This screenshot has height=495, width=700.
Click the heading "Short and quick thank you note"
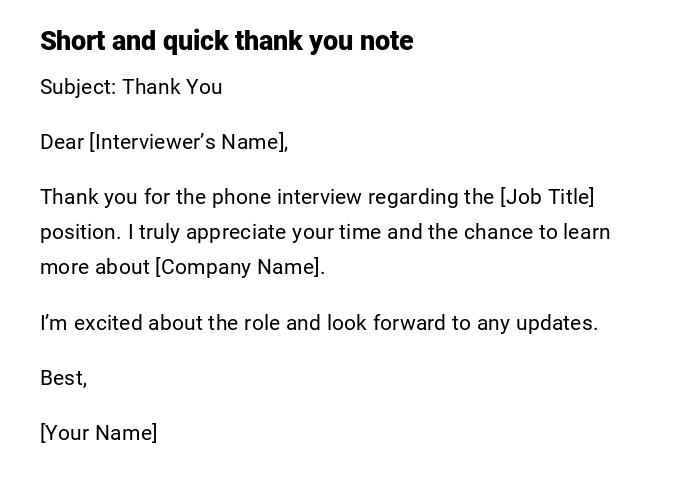tap(226, 41)
